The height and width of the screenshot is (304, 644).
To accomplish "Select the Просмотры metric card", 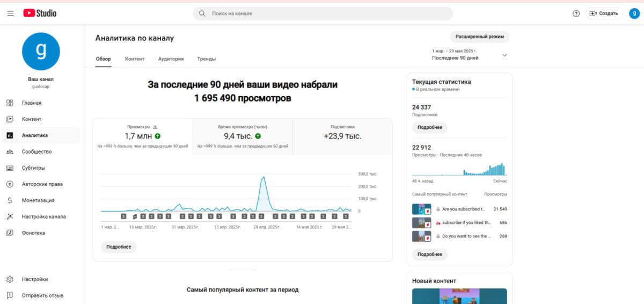I will pyautogui.click(x=143, y=137).
